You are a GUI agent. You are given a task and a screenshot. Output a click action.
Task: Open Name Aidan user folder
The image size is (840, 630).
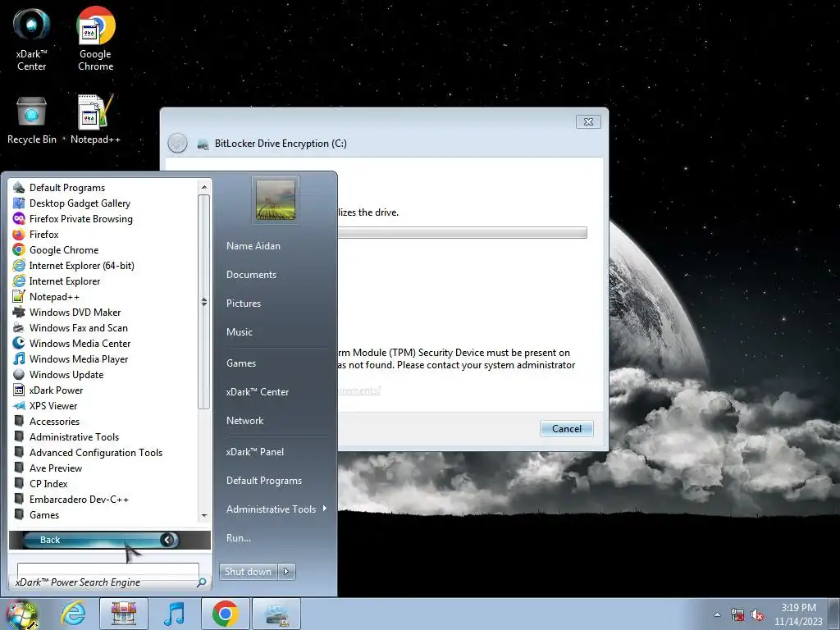click(253, 245)
